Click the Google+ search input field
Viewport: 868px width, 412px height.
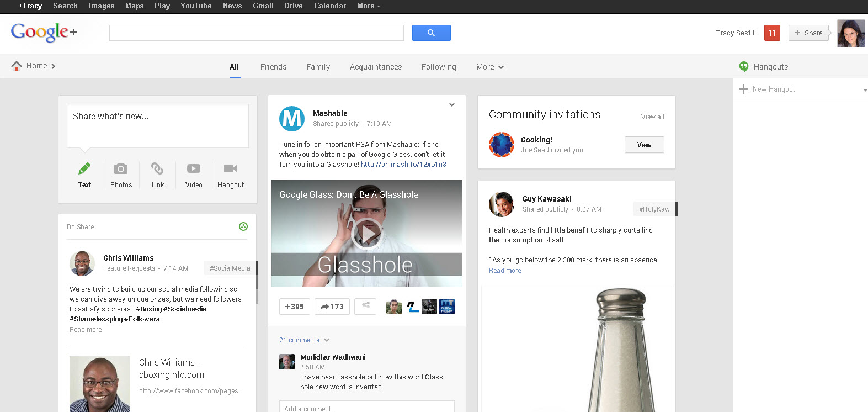click(257, 33)
